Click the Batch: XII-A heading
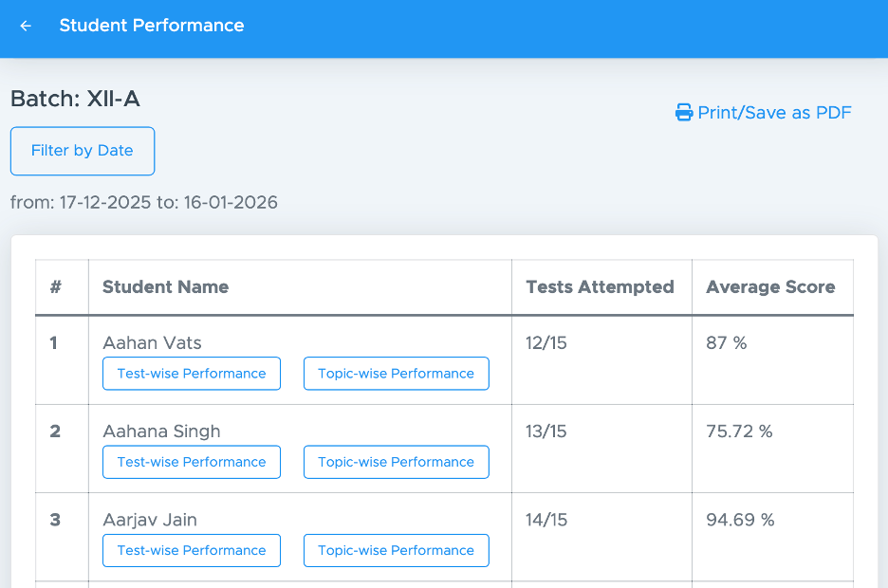888x588 pixels. tap(75, 99)
